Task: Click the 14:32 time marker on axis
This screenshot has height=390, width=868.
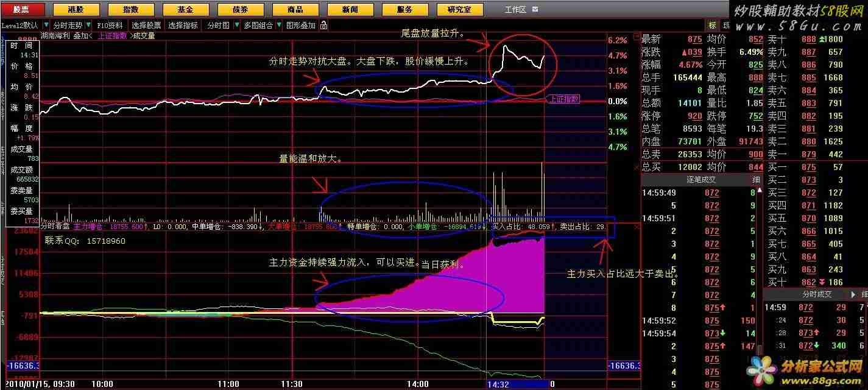Action: point(498,385)
